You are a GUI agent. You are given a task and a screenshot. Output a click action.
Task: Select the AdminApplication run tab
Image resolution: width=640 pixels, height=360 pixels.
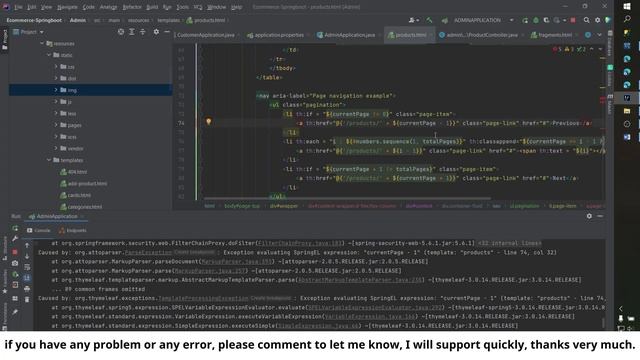(x=56, y=216)
